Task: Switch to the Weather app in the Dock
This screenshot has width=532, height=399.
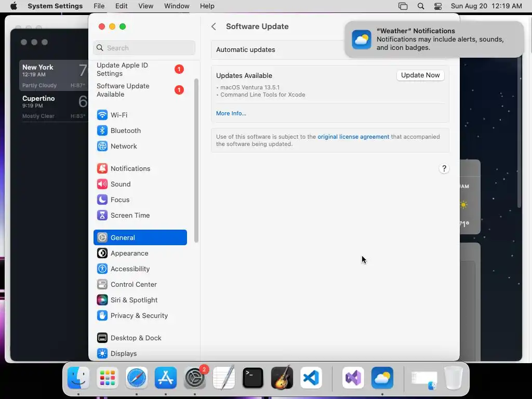Action: tap(382, 378)
